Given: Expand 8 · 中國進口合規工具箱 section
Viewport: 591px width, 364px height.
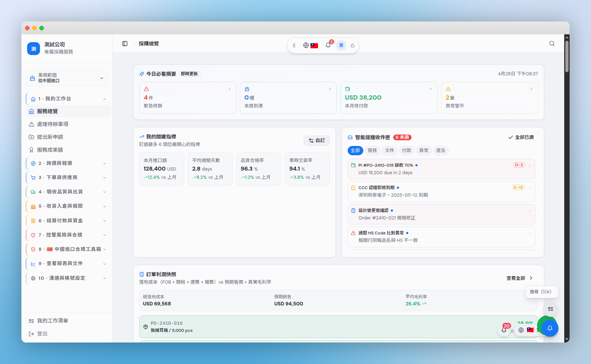Looking at the screenshot, I should (67, 249).
